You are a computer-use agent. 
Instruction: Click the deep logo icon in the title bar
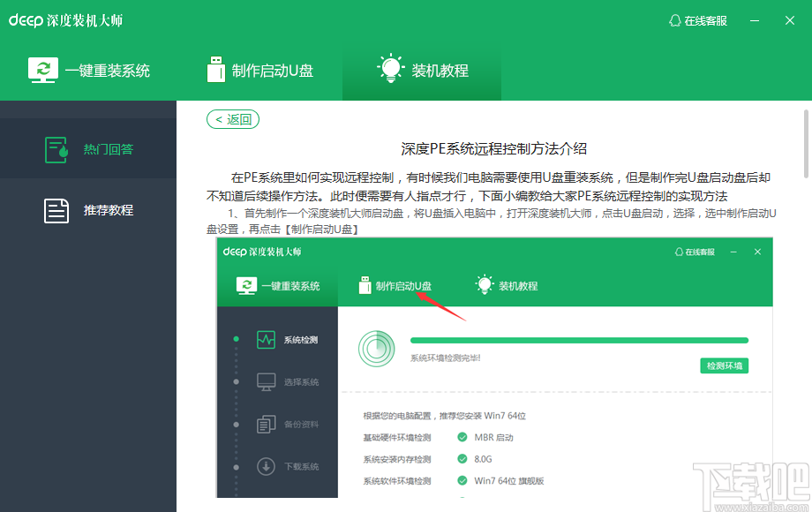pos(26,19)
